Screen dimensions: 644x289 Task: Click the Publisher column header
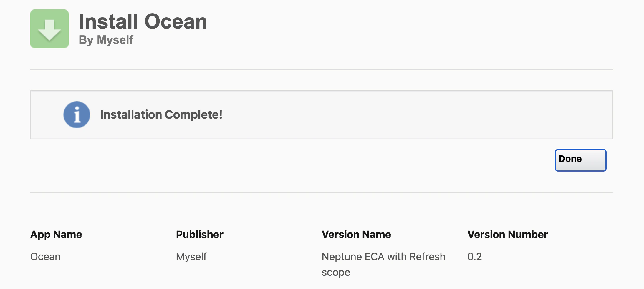tap(200, 235)
